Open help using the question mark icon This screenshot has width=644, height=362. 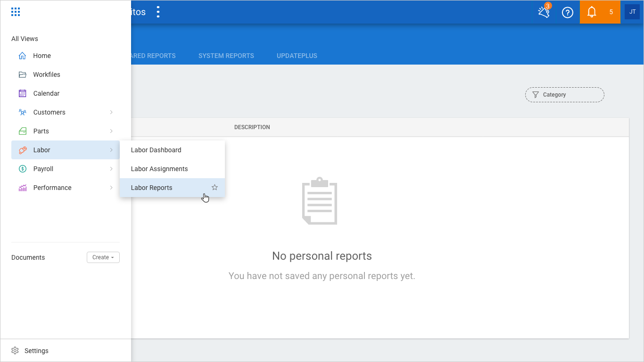click(568, 12)
